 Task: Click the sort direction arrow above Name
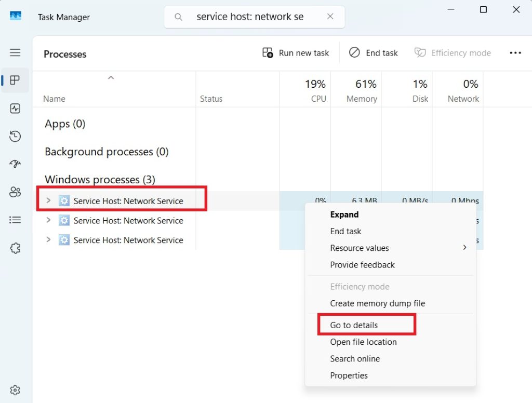point(111,78)
